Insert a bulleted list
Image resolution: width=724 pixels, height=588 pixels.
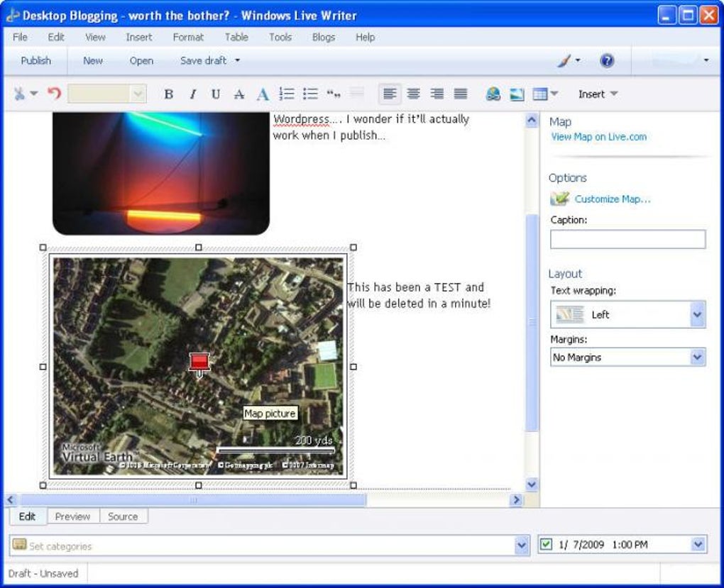click(x=310, y=94)
